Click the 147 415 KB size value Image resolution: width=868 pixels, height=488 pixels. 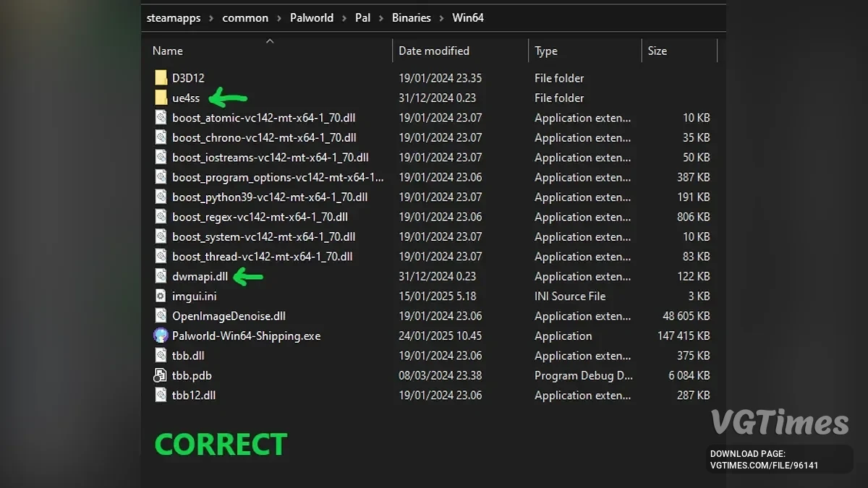click(x=684, y=335)
